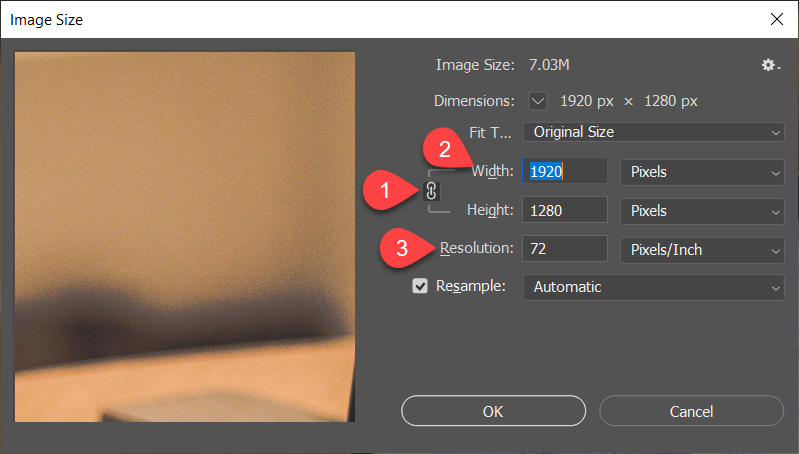The height and width of the screenshot is (454, 799).
Task: Click the Resolution scrubby label
Action: pyautogui.click(x=478, y=248)
